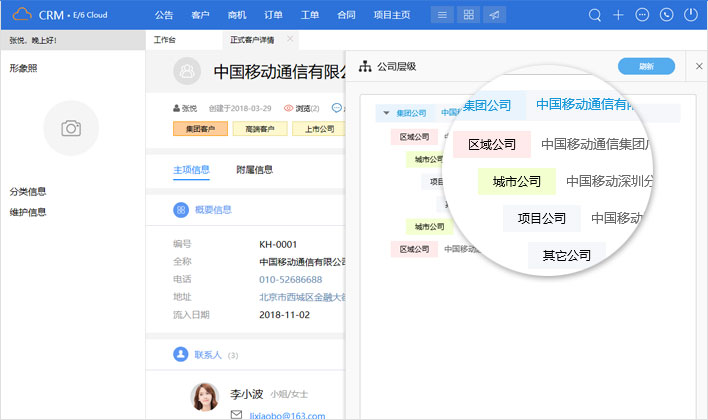Select the 主项信息 tab
708x420 pixels.
(191, 170)
